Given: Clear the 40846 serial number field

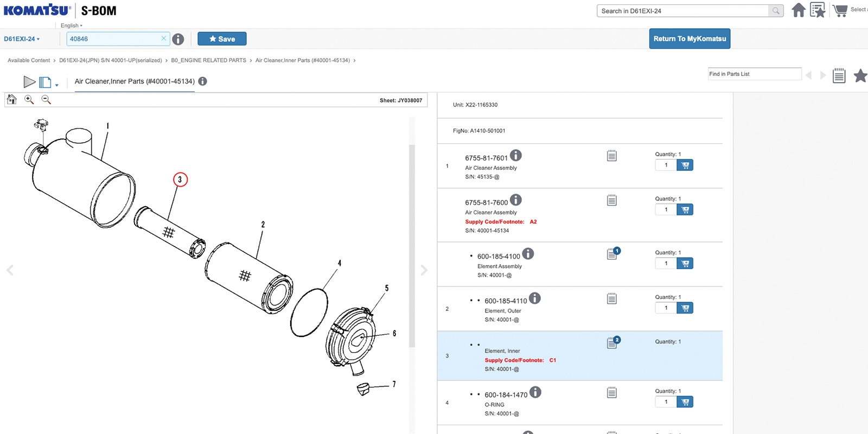Looking at the screenshot, I should [163, 39].
